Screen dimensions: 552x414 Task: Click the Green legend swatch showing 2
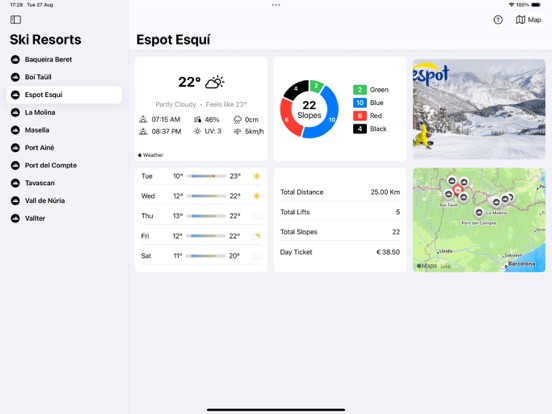pos(360,89)
